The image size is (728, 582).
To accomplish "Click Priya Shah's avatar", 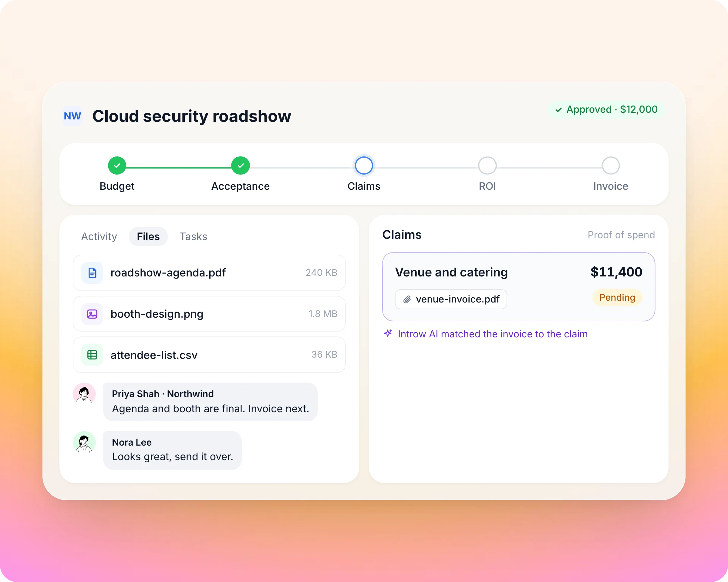I will (84, 394).
